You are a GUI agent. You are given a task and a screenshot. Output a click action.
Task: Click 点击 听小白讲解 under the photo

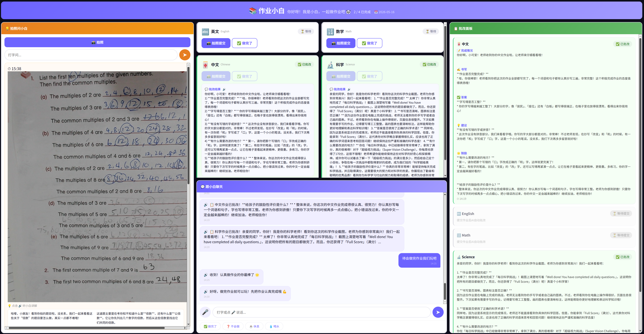tap(22, 306)
